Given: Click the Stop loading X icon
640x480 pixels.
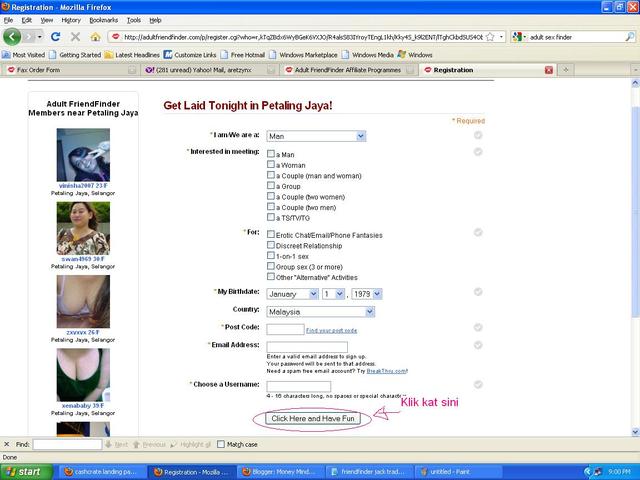Looking at the screenshot, I should point(75,37).
